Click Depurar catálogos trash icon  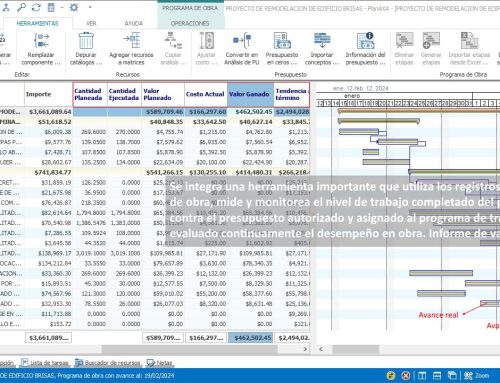click(86, 41)
